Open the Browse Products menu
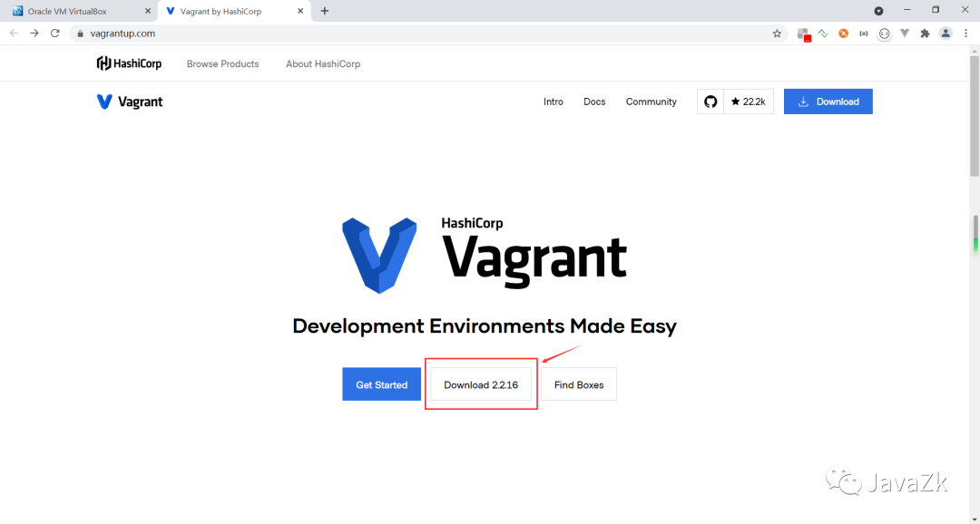This screenshot has height=524, width=980. (x=222, y=63)
